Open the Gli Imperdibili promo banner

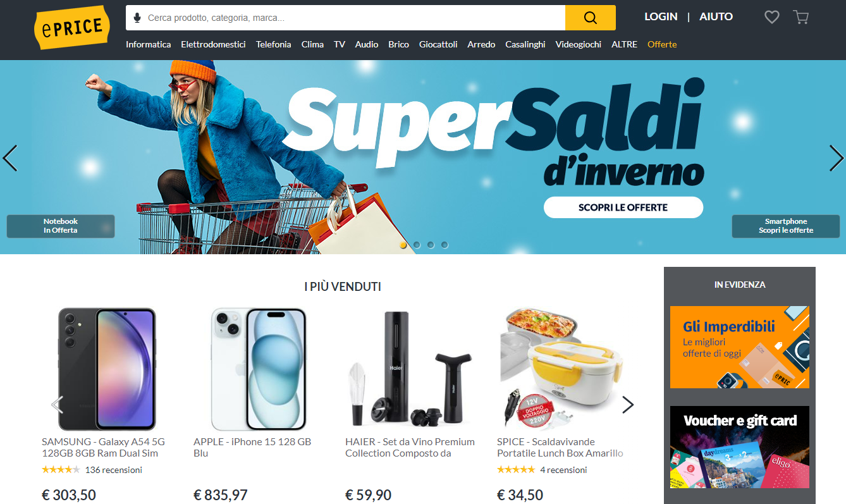click(x=740, y=347)
